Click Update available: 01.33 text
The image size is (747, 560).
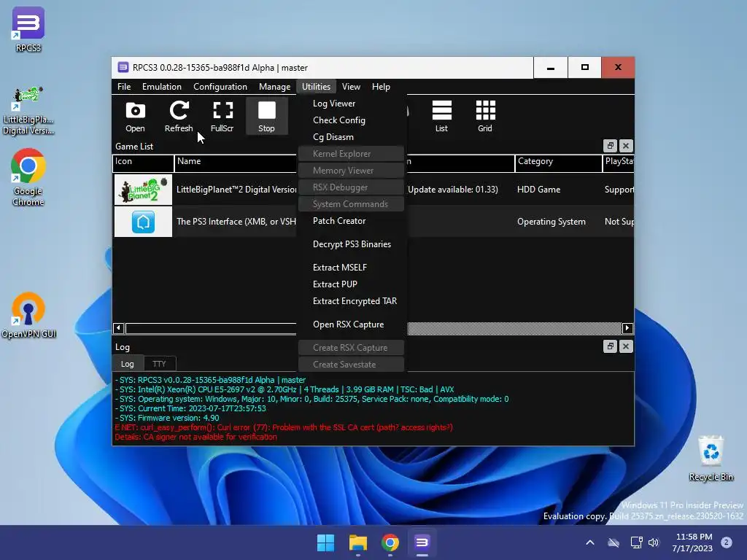(452, 190)
